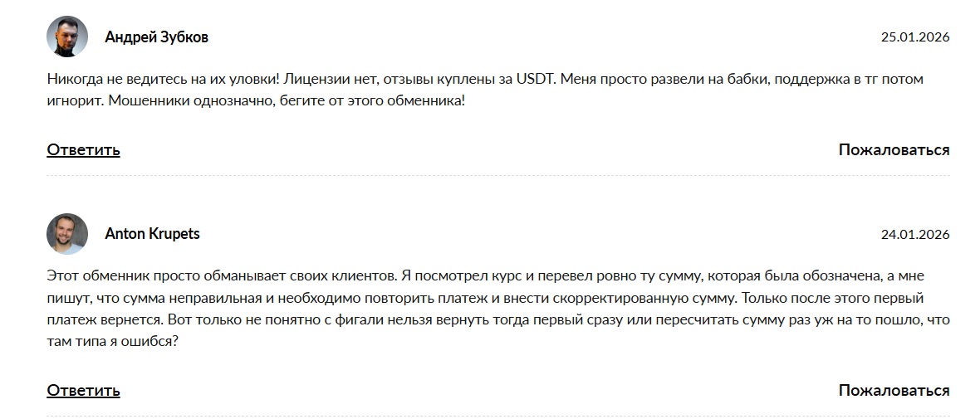This screenshot has height=419, width=980.
Task: Report Андрей Зубков's review with Пожаловаться
Action: 894,150
